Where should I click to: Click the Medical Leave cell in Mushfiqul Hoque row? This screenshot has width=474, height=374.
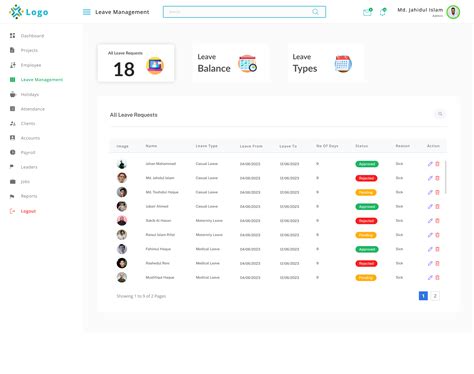(x=207, y=277)
